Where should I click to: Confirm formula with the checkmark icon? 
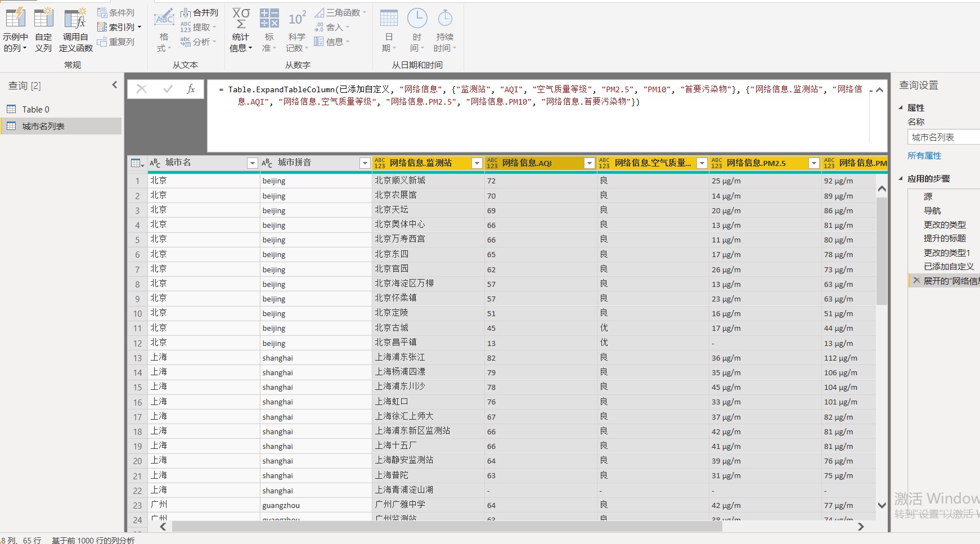(168, 89)
